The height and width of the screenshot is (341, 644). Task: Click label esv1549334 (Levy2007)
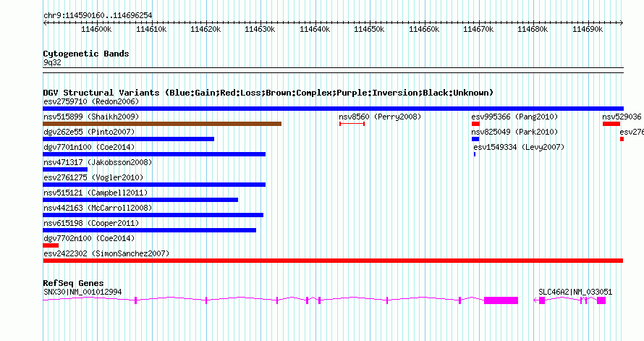(x=519, y=147)
